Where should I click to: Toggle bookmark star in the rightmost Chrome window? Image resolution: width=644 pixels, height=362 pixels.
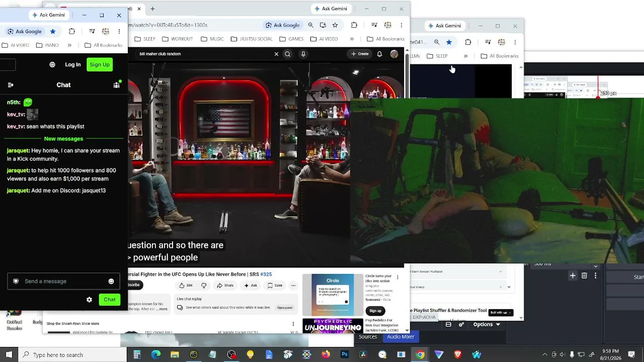pos(449,42)
